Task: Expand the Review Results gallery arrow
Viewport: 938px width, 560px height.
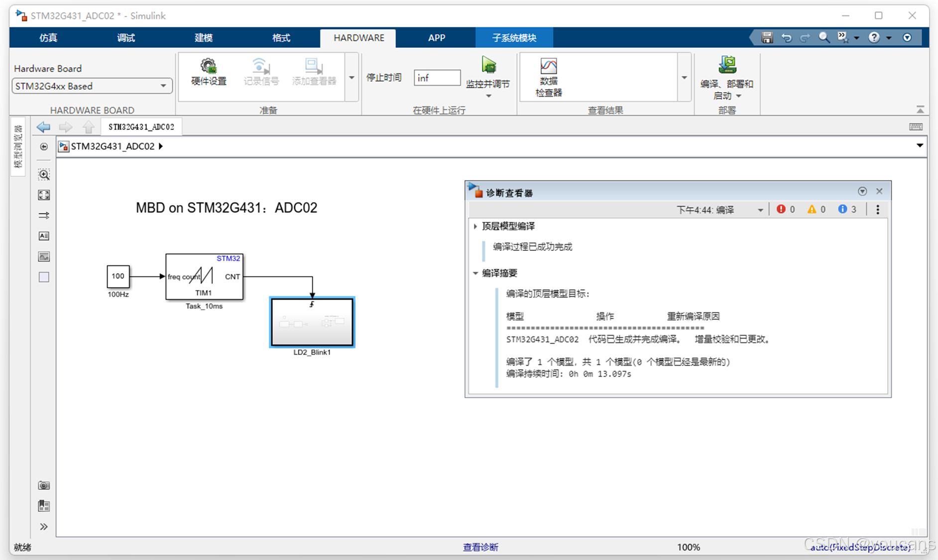Action: click(684, 78)
